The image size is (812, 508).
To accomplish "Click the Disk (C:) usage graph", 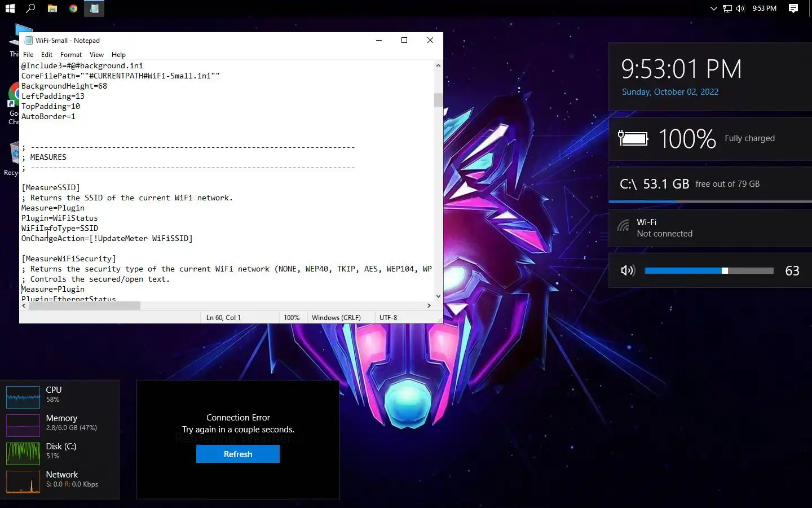I will [x=23, y=454].
